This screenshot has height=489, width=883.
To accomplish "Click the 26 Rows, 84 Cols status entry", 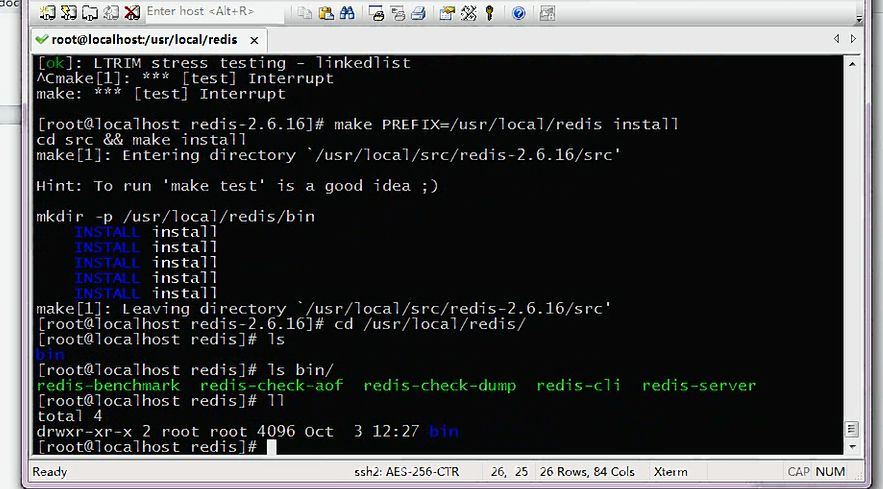I will coord(587,472).
